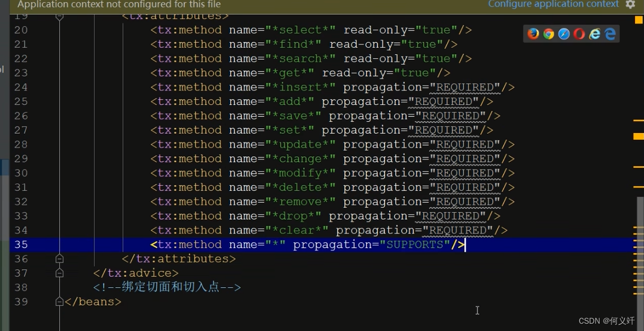Click REQUIRED value on *drop* line
The height and width of the screenshot is (331, 644).
[450, 216]
